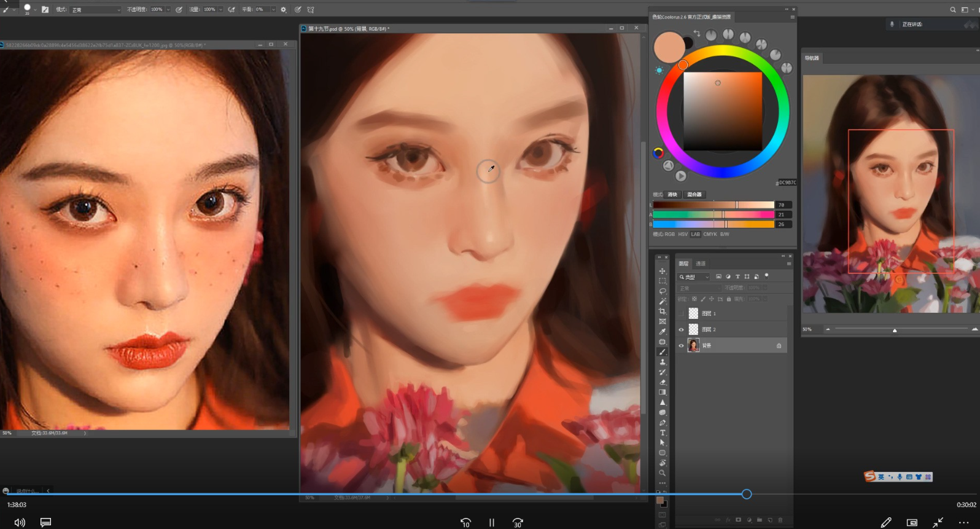Viewport: 980px width, 529px height.
Task: Select the Gradient tool
Action: pos(662,392)
